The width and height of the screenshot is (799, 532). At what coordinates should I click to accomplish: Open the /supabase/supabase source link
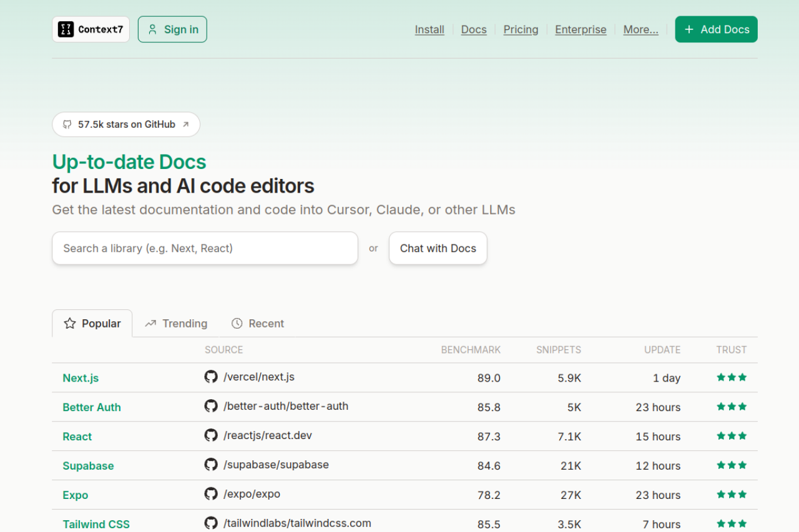[x=276, y=465]
